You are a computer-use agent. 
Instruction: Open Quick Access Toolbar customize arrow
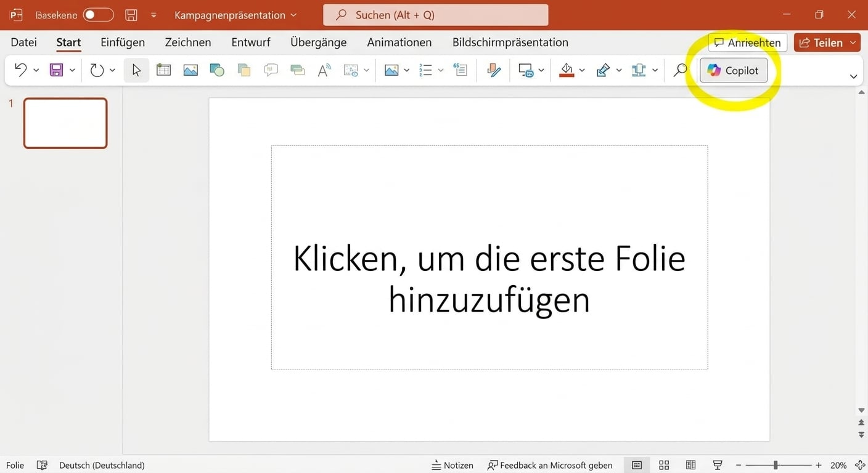[154, 15]
